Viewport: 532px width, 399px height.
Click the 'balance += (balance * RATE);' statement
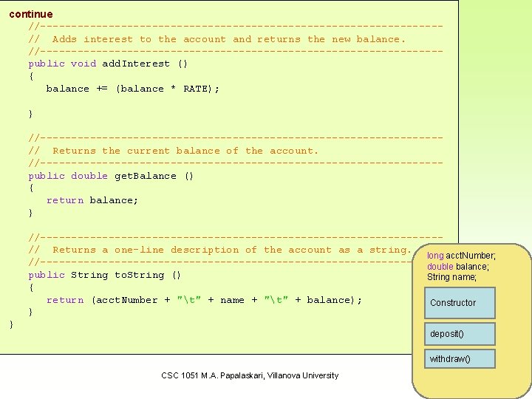coord(133,89)
